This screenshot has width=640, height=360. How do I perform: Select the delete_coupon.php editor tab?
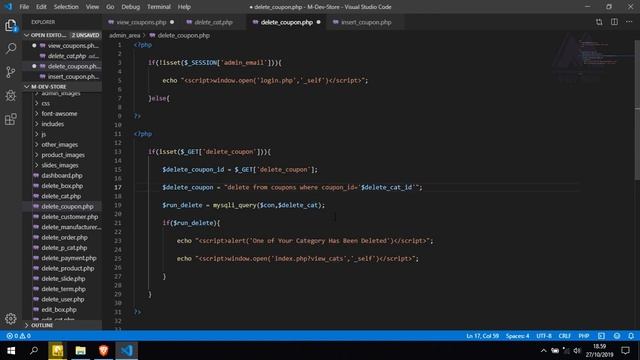(286, 22)
